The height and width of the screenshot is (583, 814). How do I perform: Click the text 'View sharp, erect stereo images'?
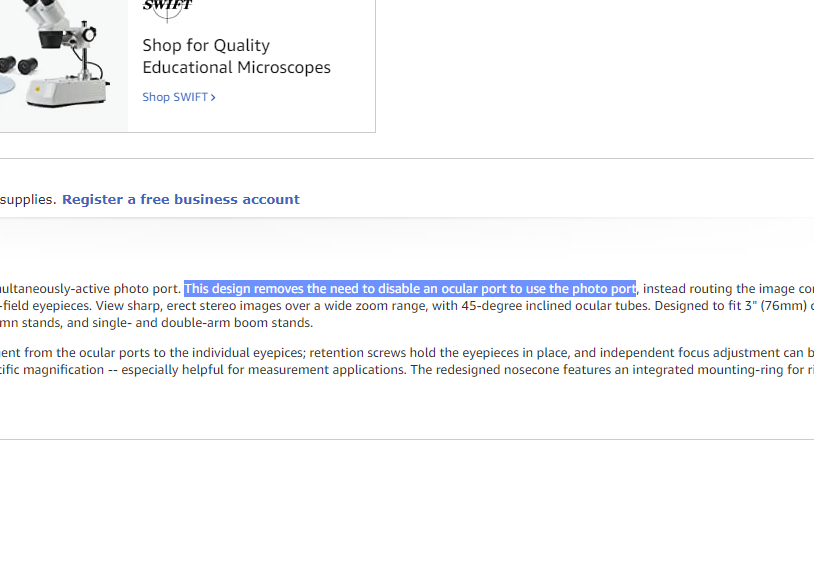pos(191,306)
